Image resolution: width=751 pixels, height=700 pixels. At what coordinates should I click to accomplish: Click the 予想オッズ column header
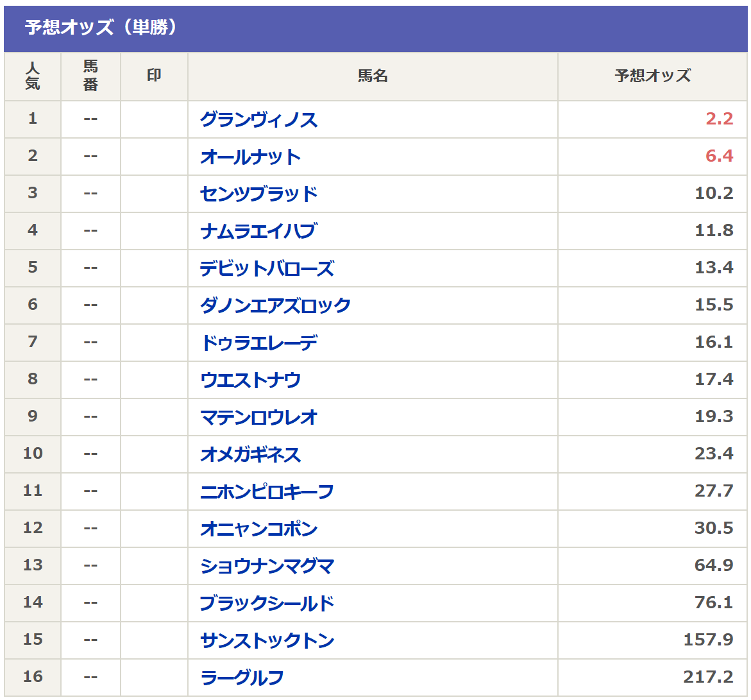pyautogui.click(x=652, y=76)
